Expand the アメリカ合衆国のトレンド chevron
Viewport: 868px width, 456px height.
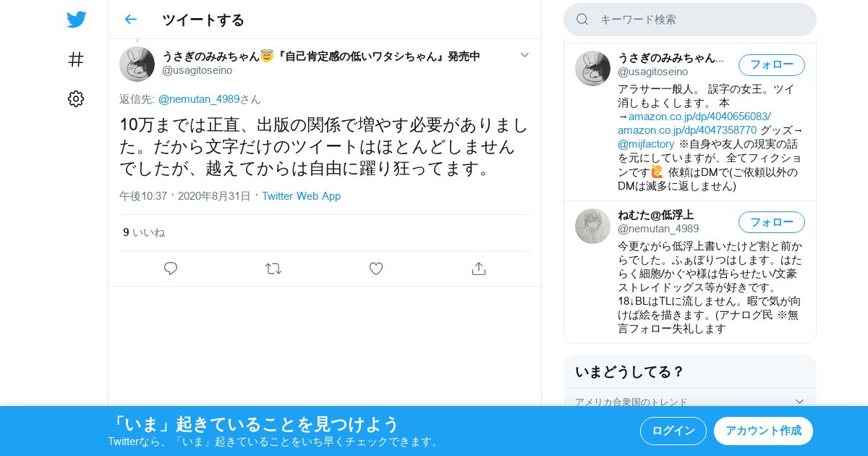pyautogui.click(x=799, y=402)
